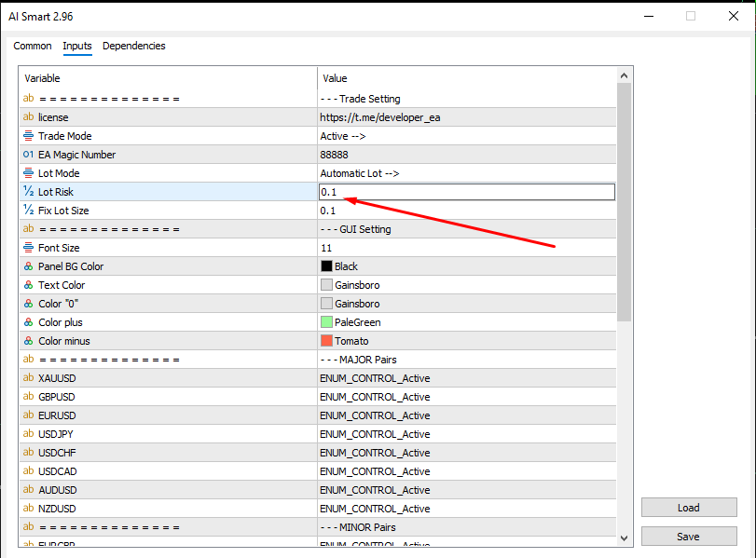Click the integer icon beside EA Magic Number
The image size is (756, 558).
pos(29,155)
